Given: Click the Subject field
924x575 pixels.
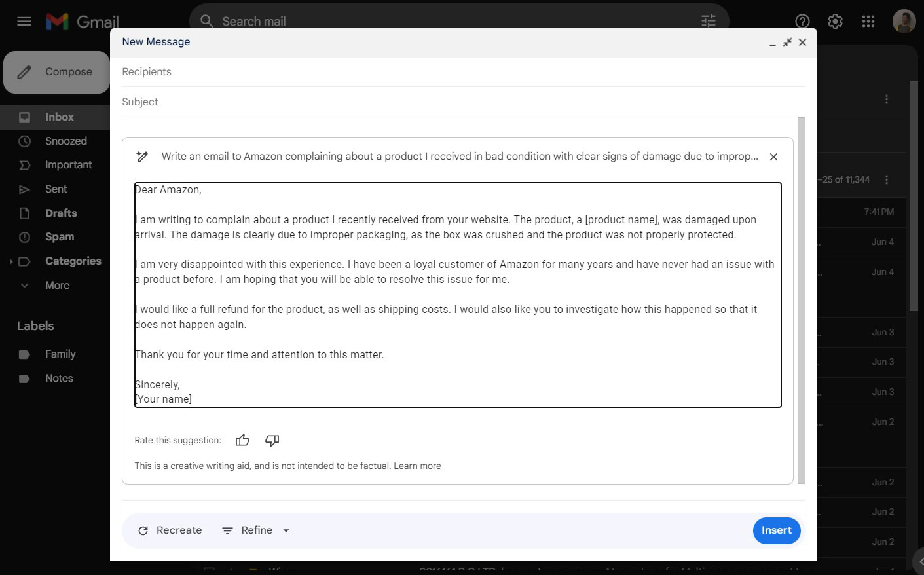Looking at the screenshot, I should tap(458, 102).
